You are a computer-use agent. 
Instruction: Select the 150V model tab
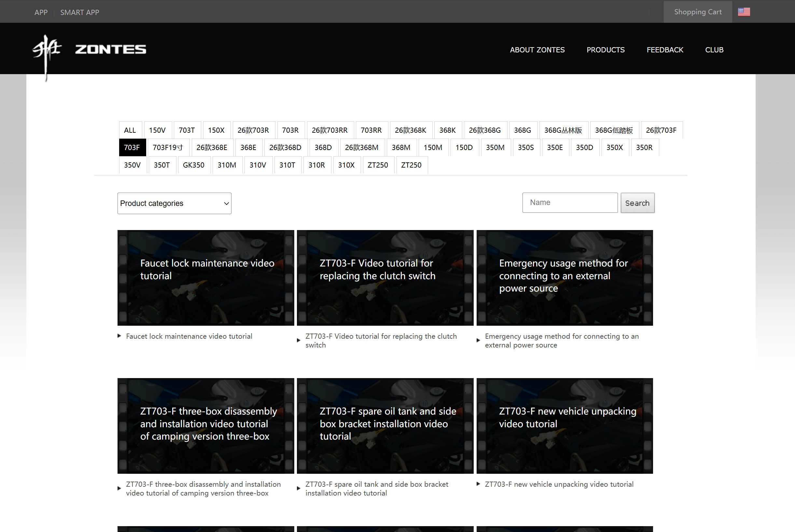[158, 130]
